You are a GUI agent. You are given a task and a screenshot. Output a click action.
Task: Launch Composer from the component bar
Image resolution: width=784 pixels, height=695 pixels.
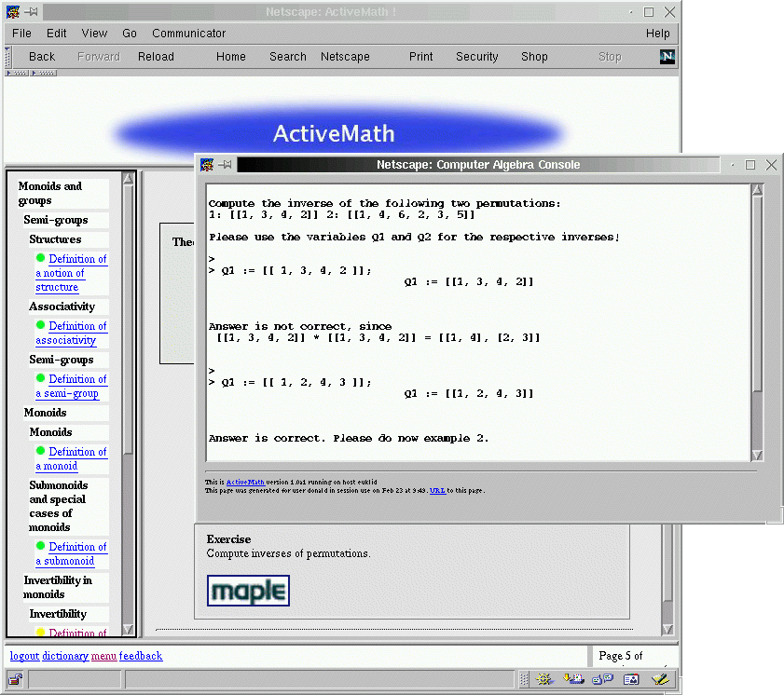[661, 679]
